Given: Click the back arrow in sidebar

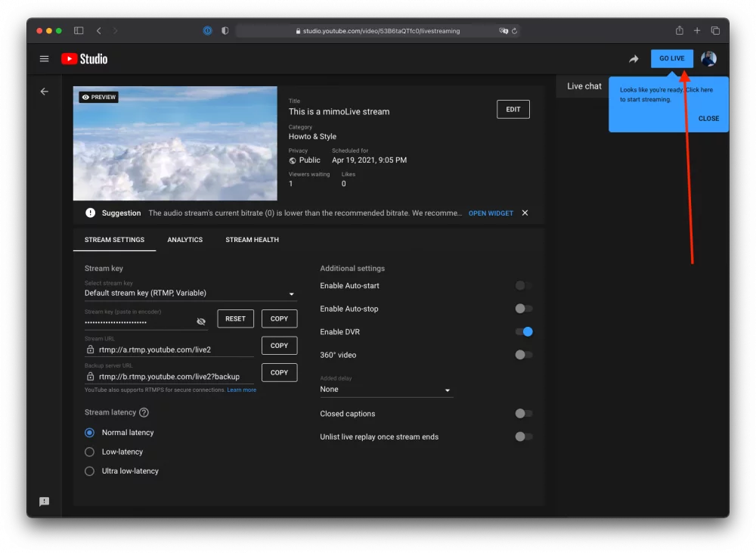Looking at the screenshot, I should [45, 92].
